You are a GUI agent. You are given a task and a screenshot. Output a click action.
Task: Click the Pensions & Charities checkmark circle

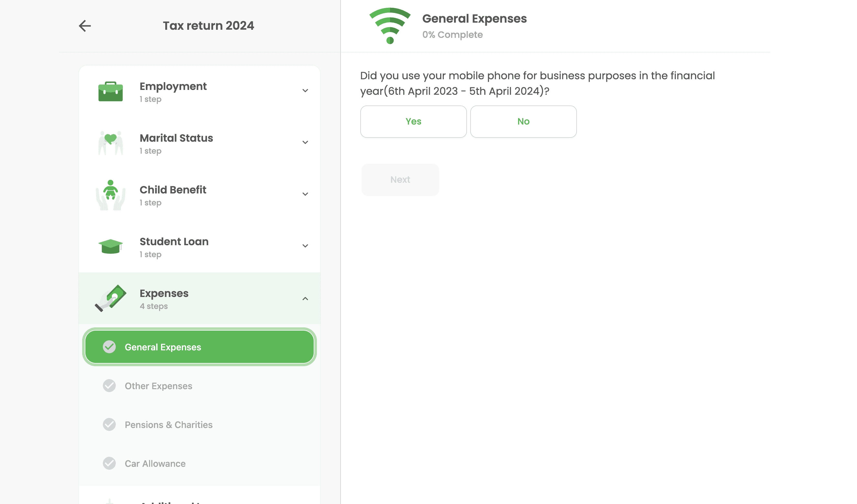click(x=109, y=424)
